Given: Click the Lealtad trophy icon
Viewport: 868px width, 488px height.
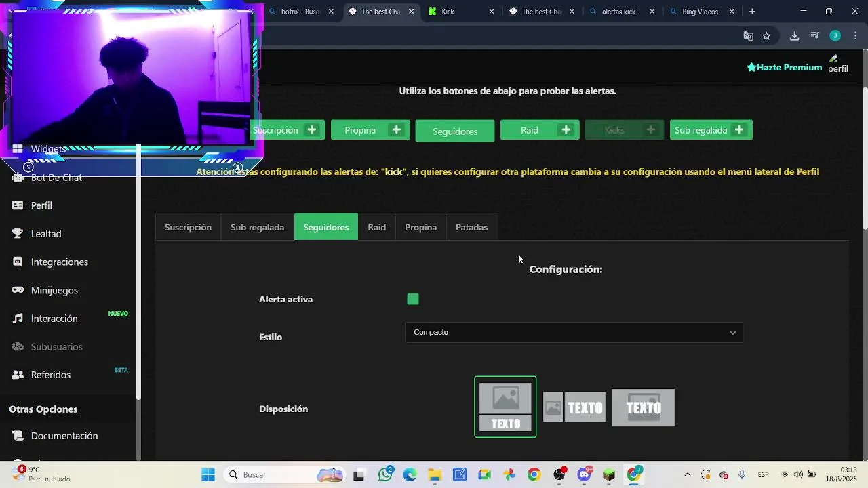Looking at the screenshot, I should tap(18, 234).
